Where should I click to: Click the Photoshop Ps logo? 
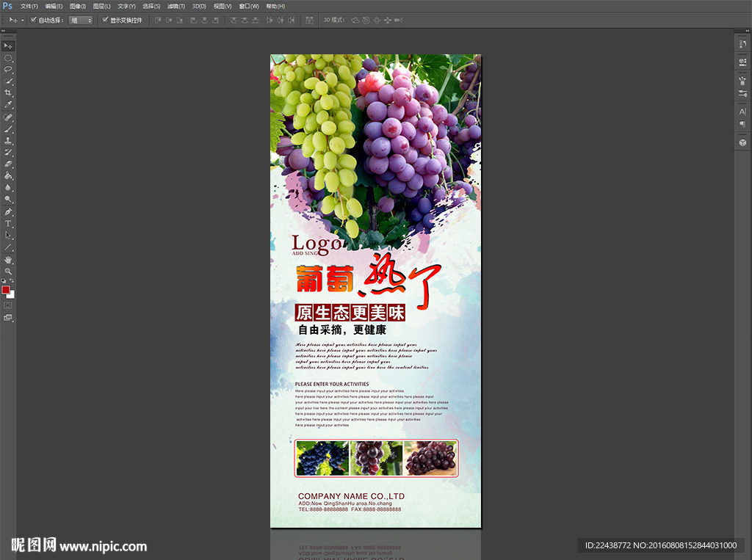(x=7, y=6)
